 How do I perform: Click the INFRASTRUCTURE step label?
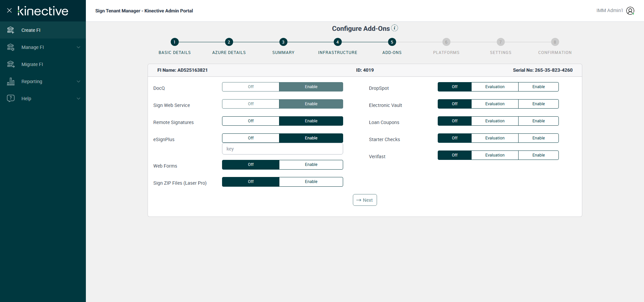[338, 53]
